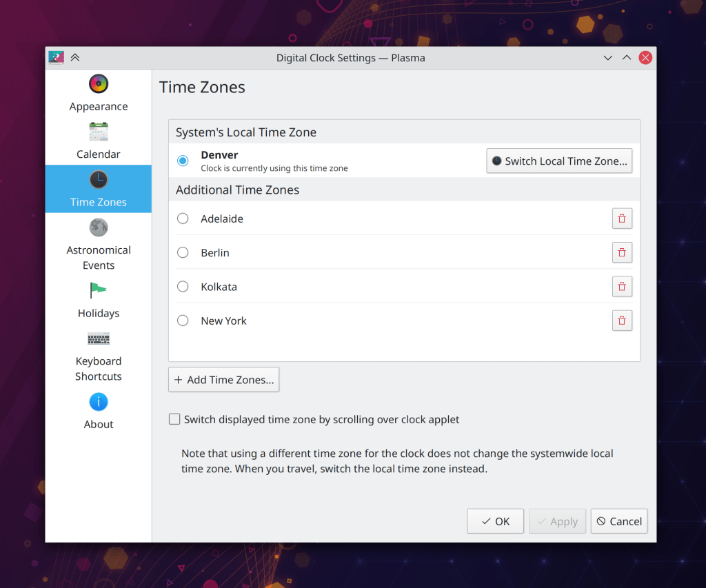Show the About page
Screen dimensions: 706x588
coord(99,411)
